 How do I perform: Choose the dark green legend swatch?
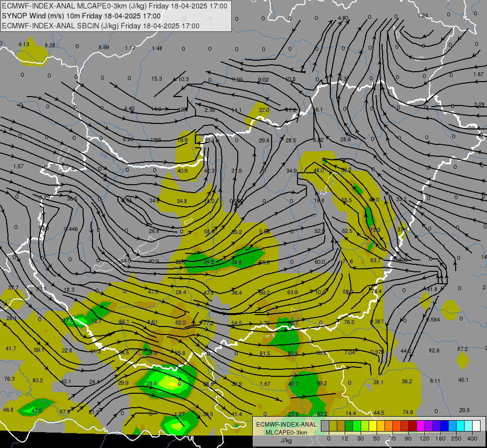coord(349,426)
